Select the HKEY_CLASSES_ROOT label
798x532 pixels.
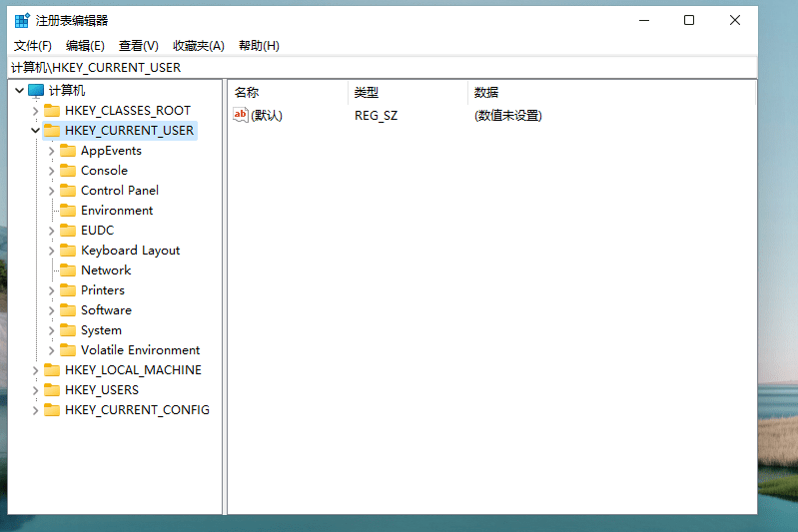click(x=128, y=111)
